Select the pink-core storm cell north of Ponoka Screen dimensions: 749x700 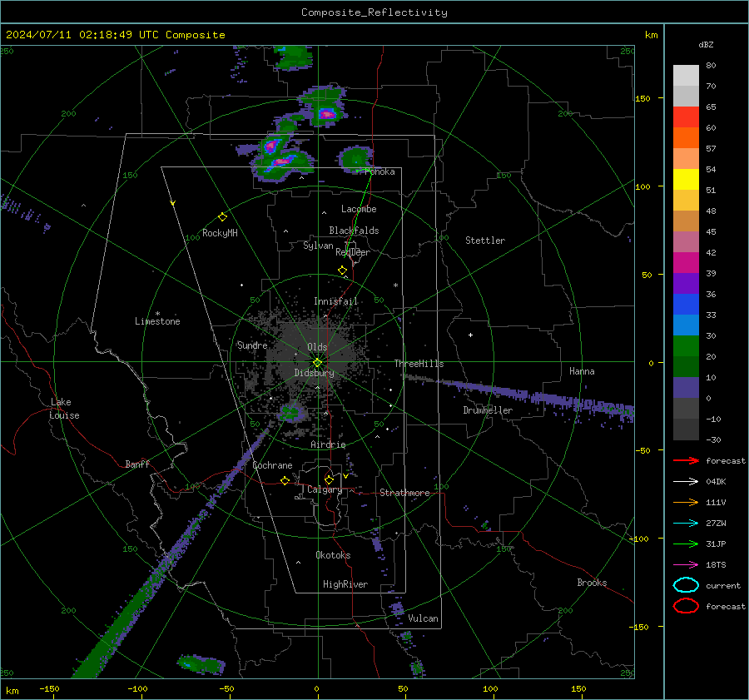tap(327, 114)
